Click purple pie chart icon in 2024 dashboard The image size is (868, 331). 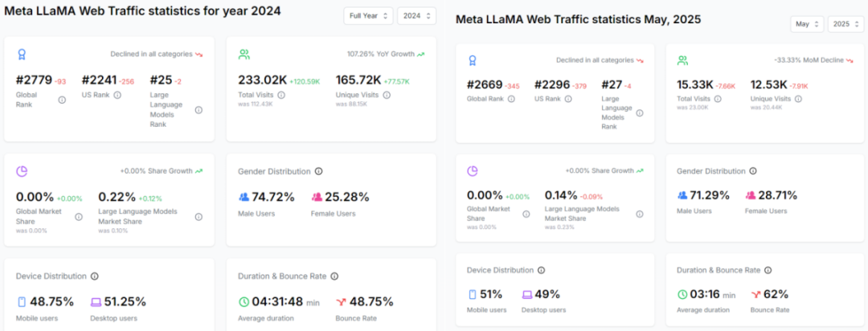tap(22, 172)
